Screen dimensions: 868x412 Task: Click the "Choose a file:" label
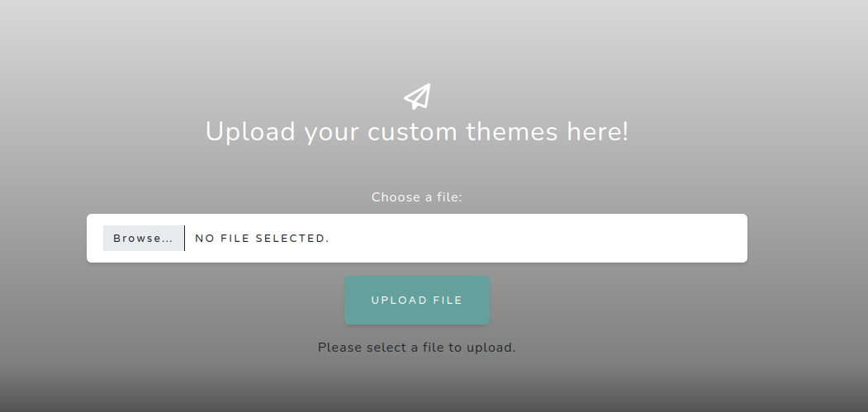pyautogui.click(x=417, y=197)
